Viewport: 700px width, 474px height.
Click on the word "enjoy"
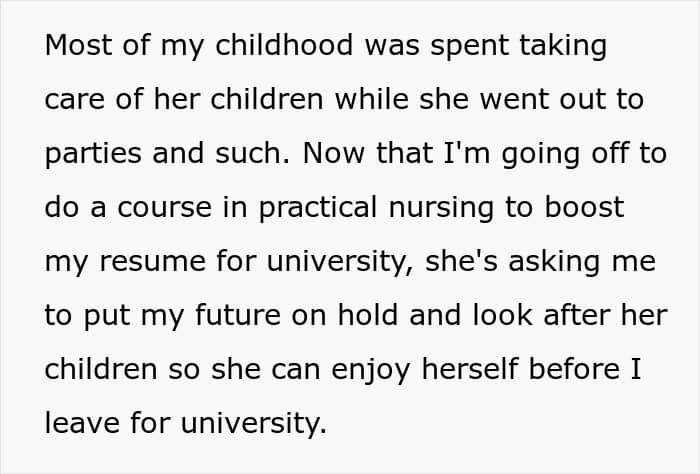point(371,370)
